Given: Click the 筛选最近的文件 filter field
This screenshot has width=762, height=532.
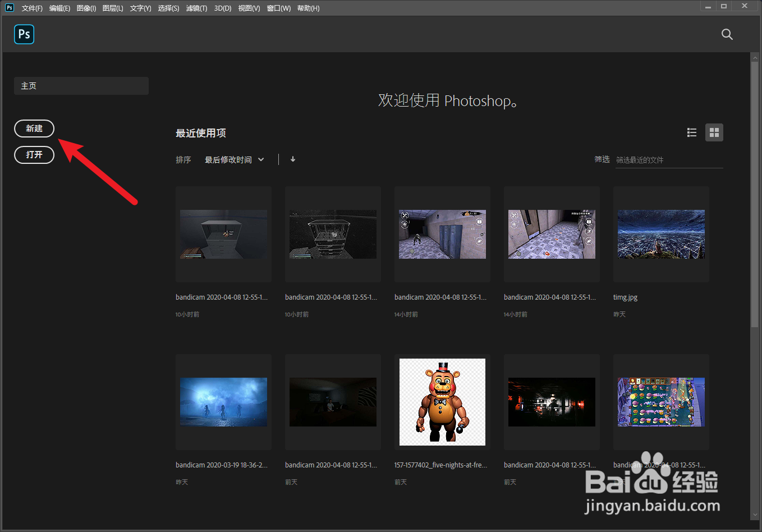Looking at the screenshot, I should (669, 160).
